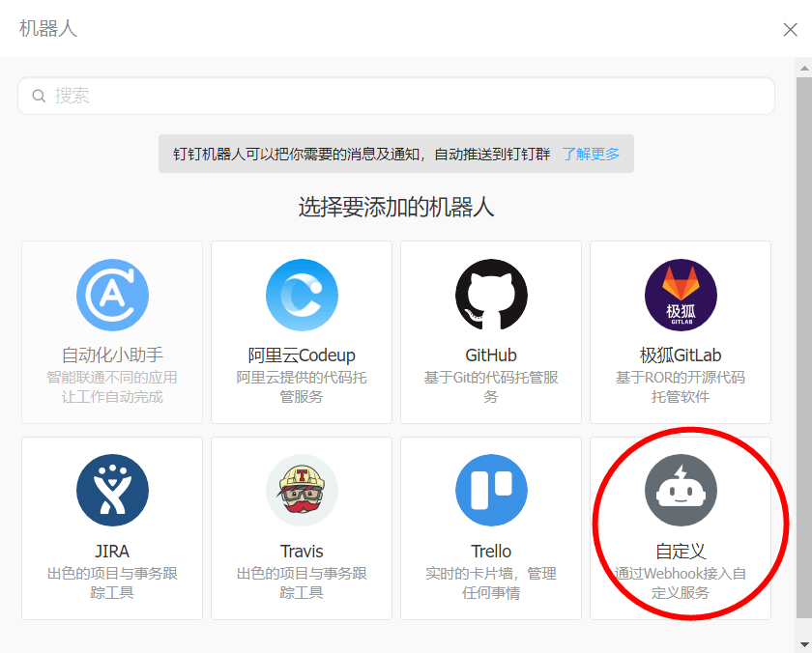Select the JIRA robot icon
The width and height of the screenshot is (812, 653).
112,491
